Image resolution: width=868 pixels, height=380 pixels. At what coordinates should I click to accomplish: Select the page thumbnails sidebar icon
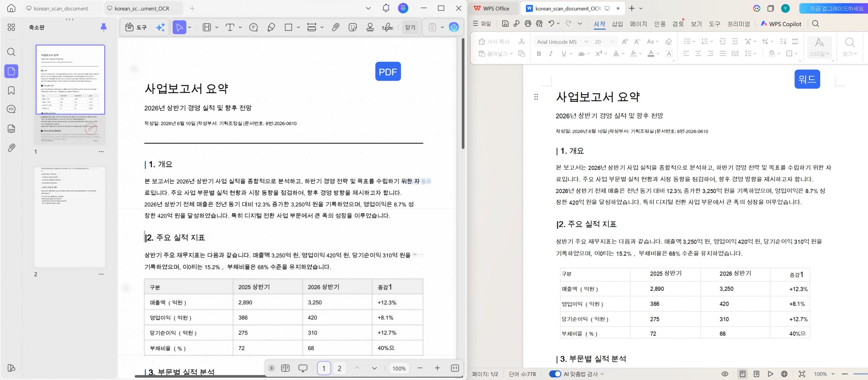click(11, 71)
